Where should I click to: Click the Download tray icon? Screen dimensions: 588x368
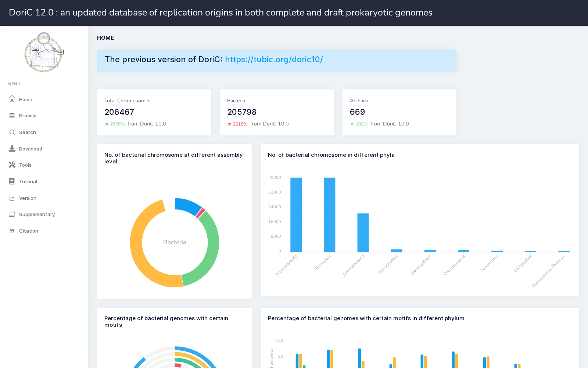click(x=12, y=149)
